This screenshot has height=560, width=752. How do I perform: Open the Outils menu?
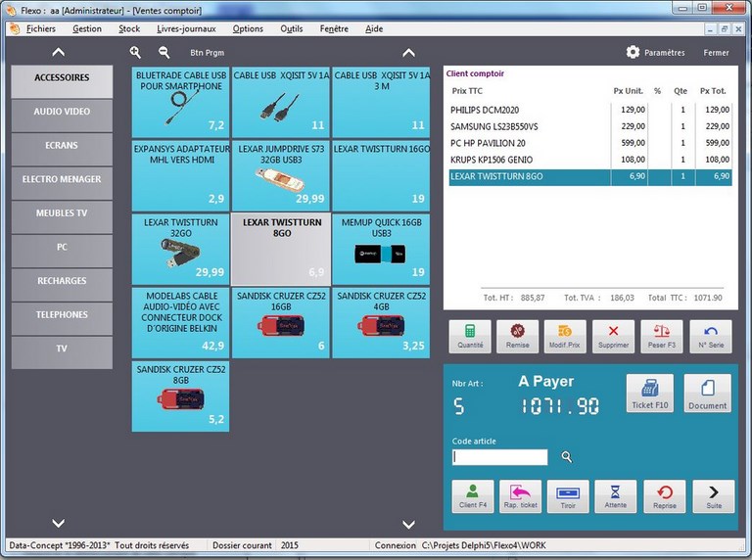point(292,28)
